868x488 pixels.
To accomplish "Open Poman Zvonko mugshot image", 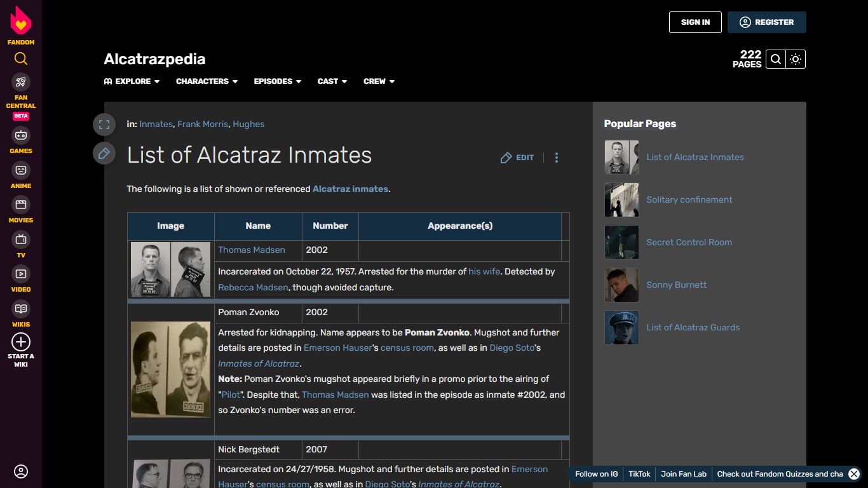I will pyautogui.click(x=170, y=369).
